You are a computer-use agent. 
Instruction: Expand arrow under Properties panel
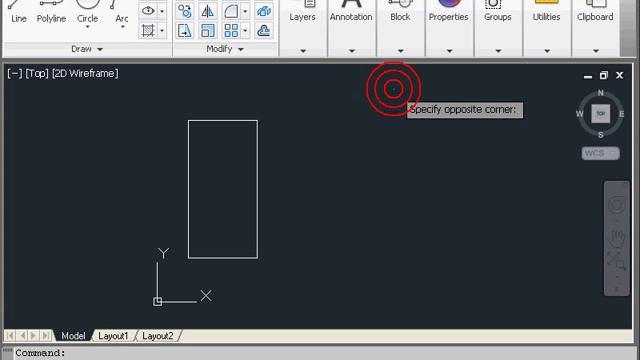449,51
